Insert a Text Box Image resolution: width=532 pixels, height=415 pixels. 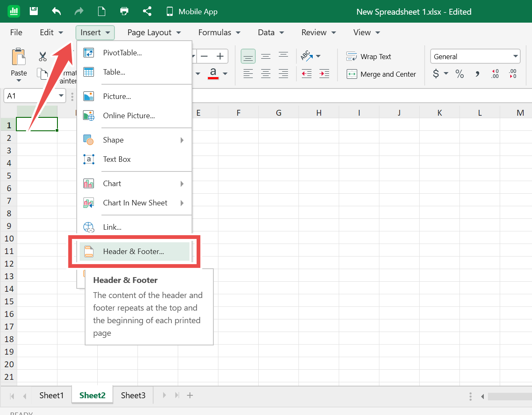pyautogui.click(x=134, y=159)
